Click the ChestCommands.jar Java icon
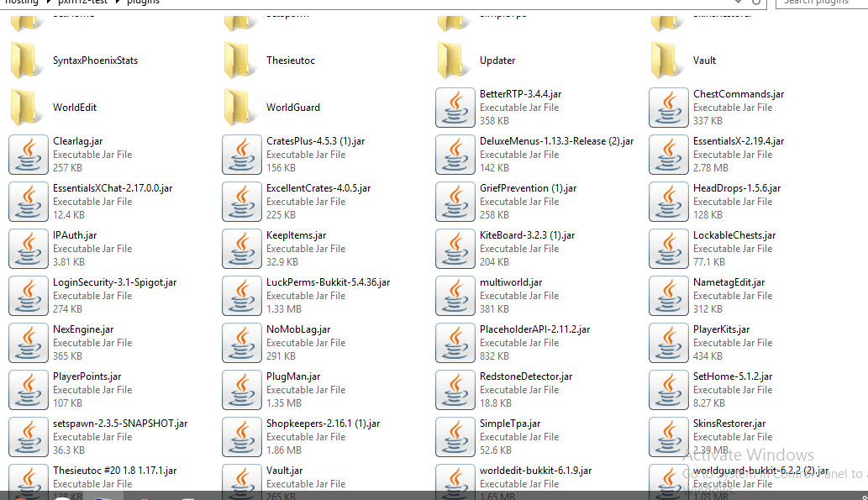868x500 pixels. [669, 108]
